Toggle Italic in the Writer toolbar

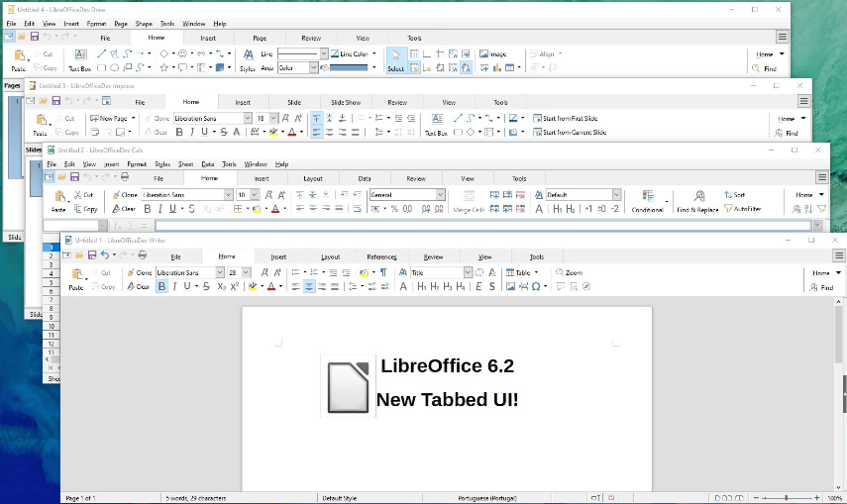coord(174,287)
